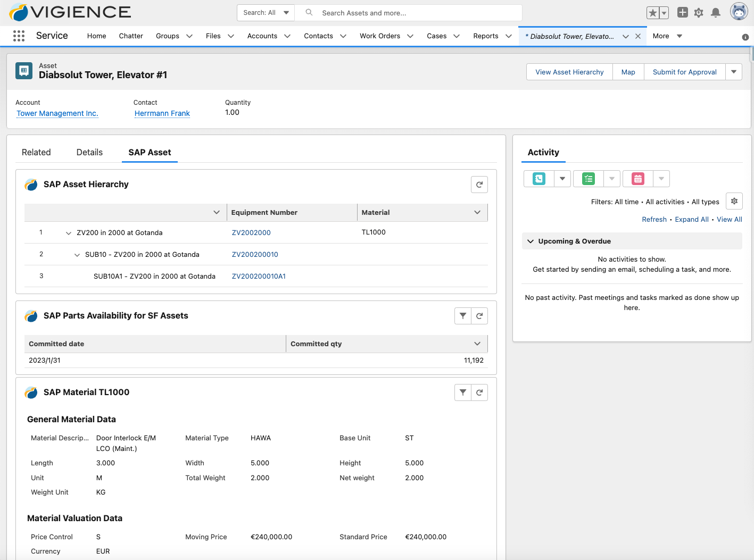The width and height of the screenshot is (754, 560).
Task: Create a new task from Activity
Action: tap(589, 179)
